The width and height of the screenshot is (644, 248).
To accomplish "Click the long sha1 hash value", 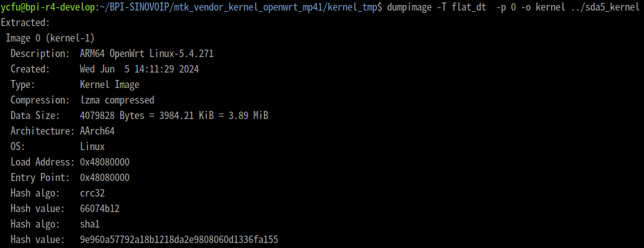I will coord(179,239).
